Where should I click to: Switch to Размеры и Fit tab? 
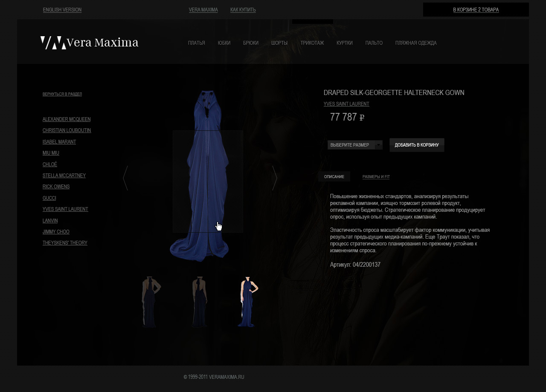coord(376,176)
